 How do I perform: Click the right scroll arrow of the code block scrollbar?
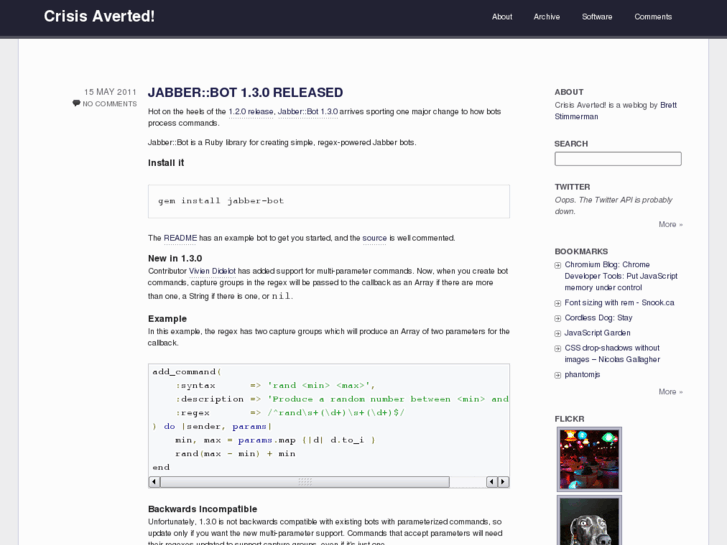pyautogui.click(x=503, y=482)
